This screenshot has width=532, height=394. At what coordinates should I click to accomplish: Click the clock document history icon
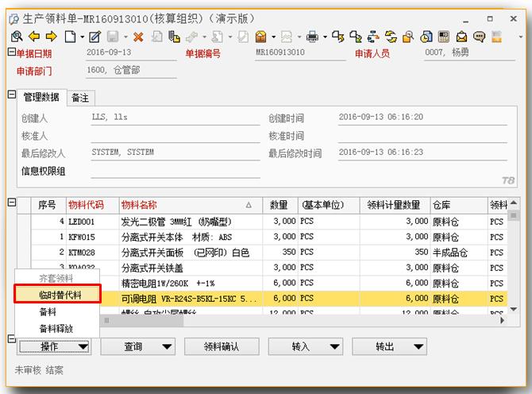tap(426, 37)
